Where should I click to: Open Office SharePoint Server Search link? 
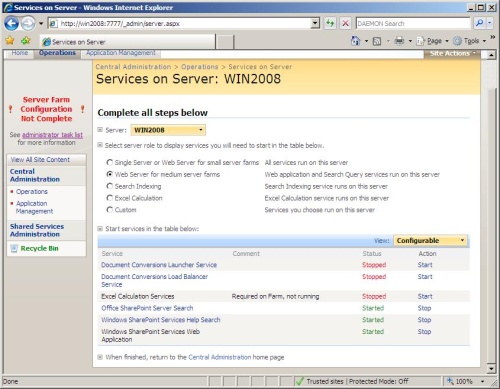click(147, 308)
